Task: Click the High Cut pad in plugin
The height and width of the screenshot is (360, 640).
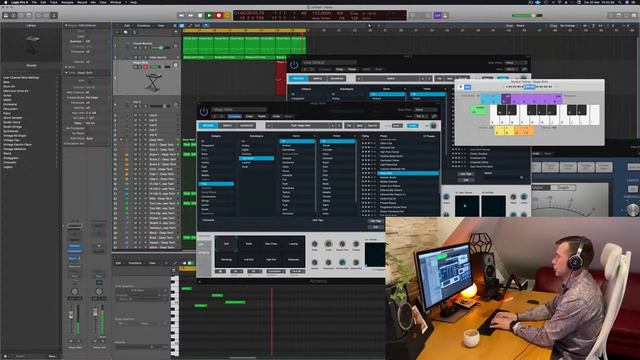Action: click(271, 259)
